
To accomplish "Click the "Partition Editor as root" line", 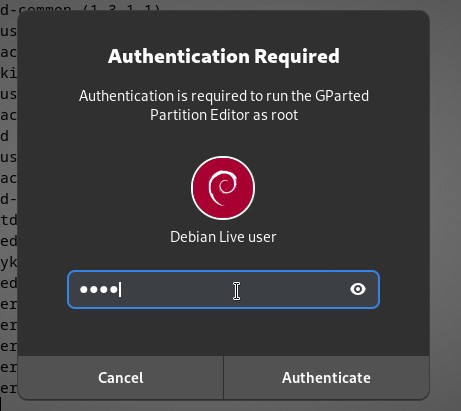I will click(x=224, y=115).
